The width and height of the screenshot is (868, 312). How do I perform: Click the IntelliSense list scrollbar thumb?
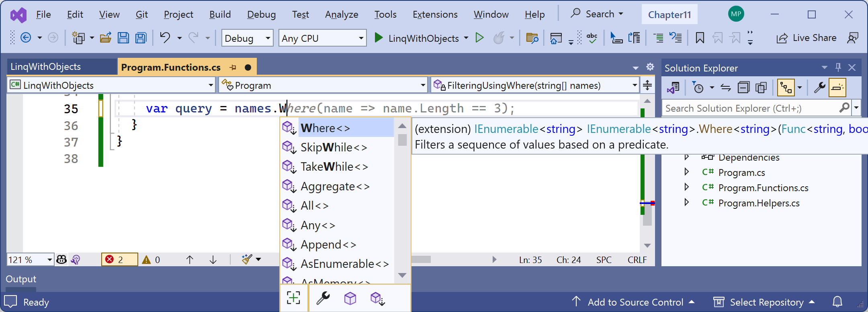[x=402, y=140]
